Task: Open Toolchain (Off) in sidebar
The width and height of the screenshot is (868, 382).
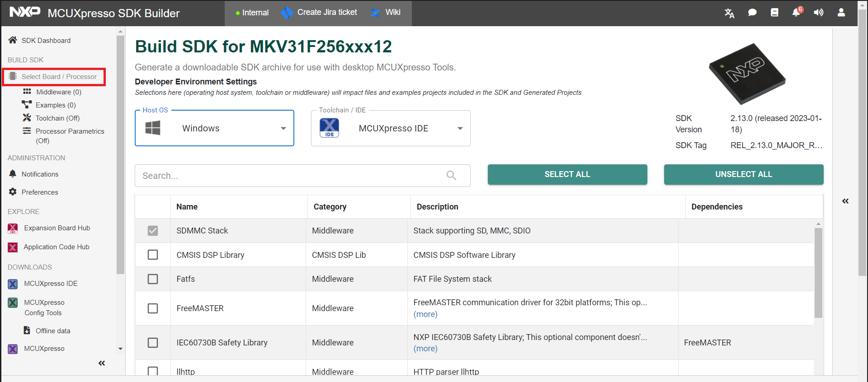Action: pos(51,118)
